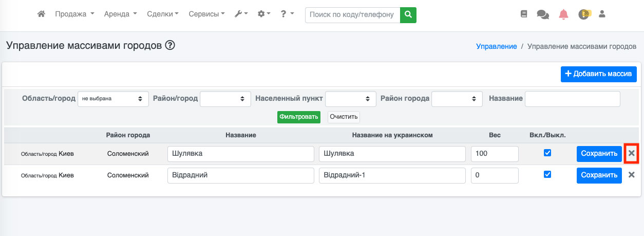Open the Область/город dropdown
Screen dimensions: 644x236
coord(113,99)
